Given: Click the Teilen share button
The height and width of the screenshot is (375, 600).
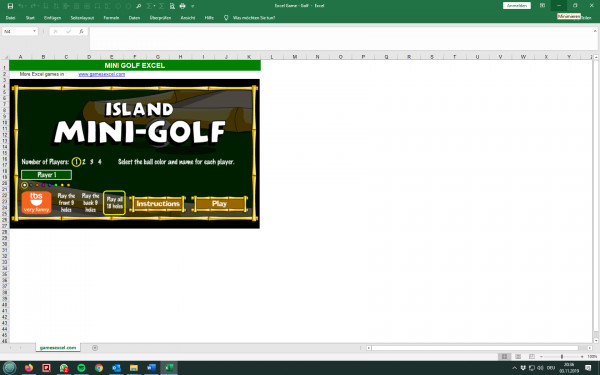Looking at the screenshot, I should (x=587, y=18).
